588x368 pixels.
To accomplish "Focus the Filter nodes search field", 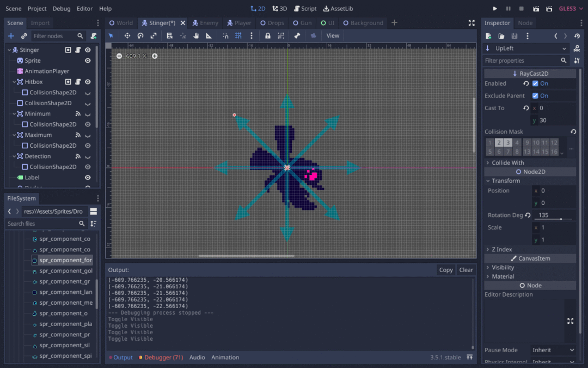I will pos(58,36).
